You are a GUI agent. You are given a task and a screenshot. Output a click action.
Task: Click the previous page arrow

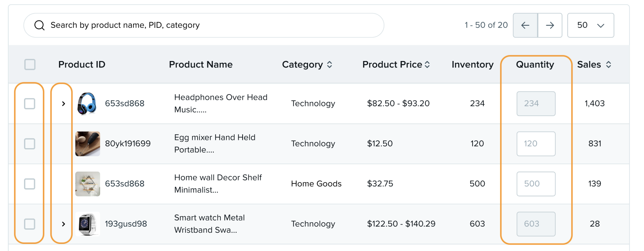525,25
